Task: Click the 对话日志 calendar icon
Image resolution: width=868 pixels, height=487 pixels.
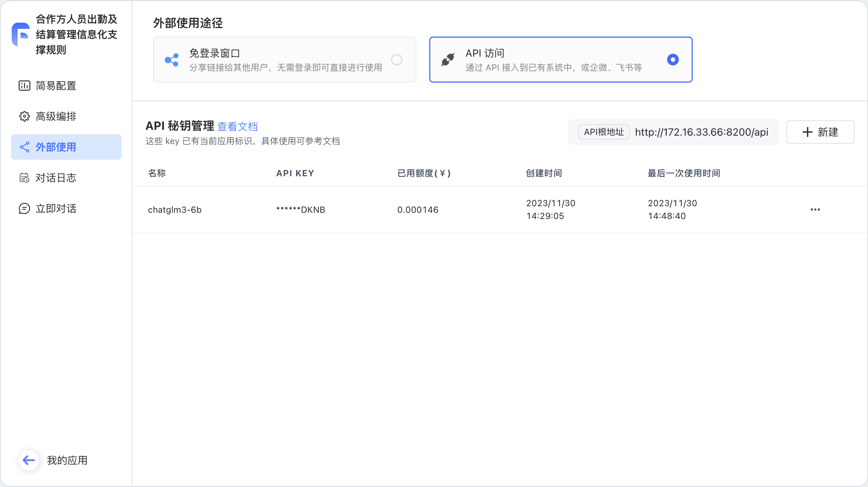Action: tap(25, 178)
